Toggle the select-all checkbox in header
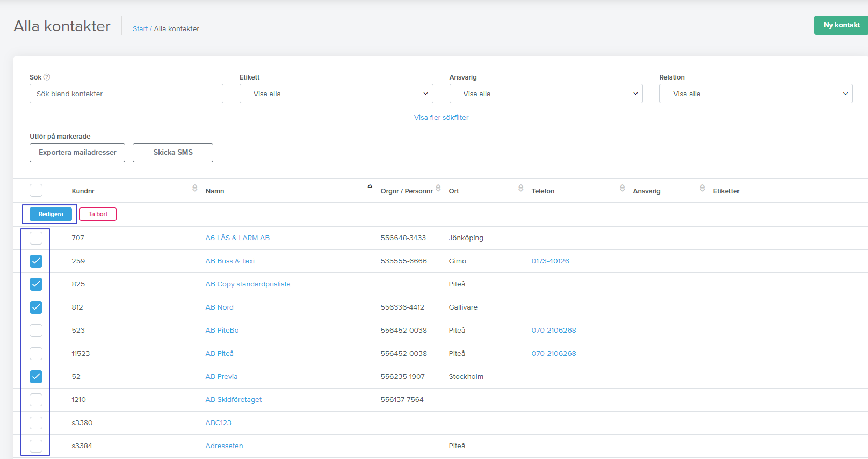Viewport: 868px width, 459px height. (x=36, y=190)
